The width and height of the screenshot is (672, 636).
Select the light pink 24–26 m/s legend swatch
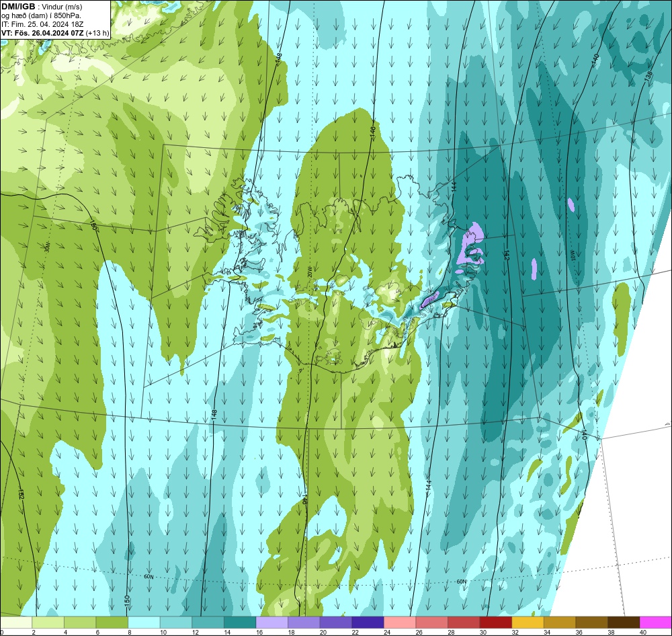400,623
